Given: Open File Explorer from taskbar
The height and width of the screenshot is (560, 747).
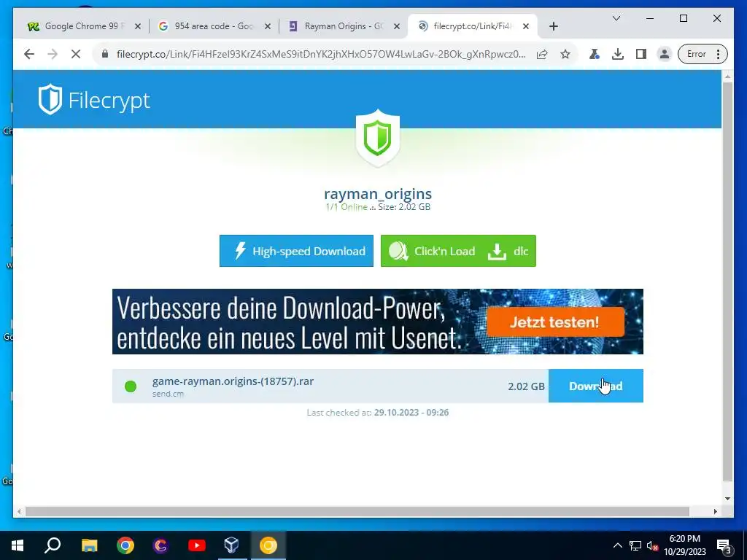Looking at the screenshot, I should (89, 545).
